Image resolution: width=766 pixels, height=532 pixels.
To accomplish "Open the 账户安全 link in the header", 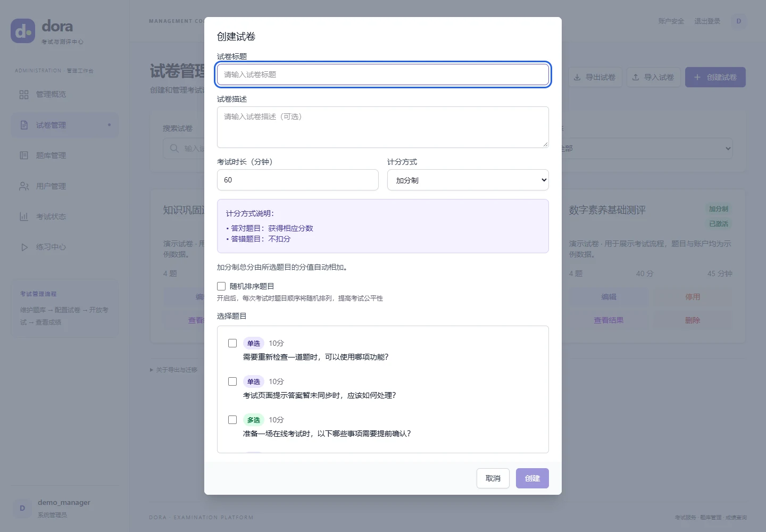I will pyautogui.click(x=671, y=21).
